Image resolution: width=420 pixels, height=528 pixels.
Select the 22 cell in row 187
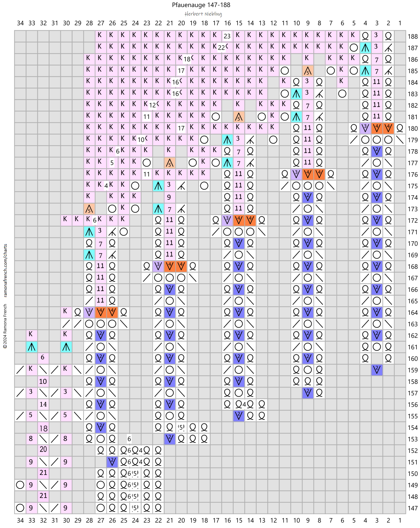pos(221,48)
